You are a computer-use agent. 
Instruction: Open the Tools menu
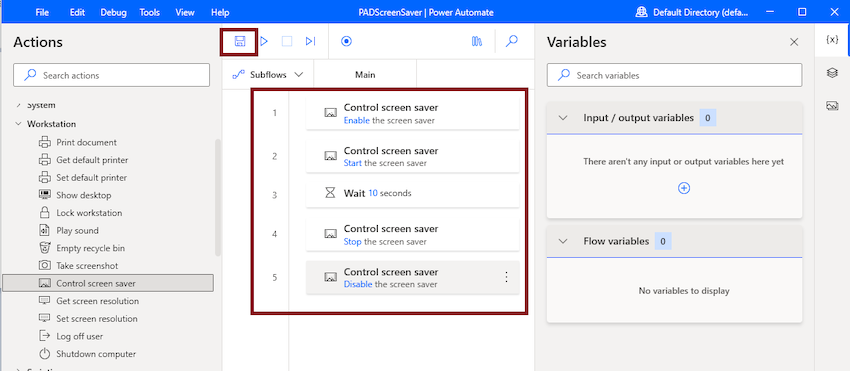pyautogui.click(x=149, y=12)
